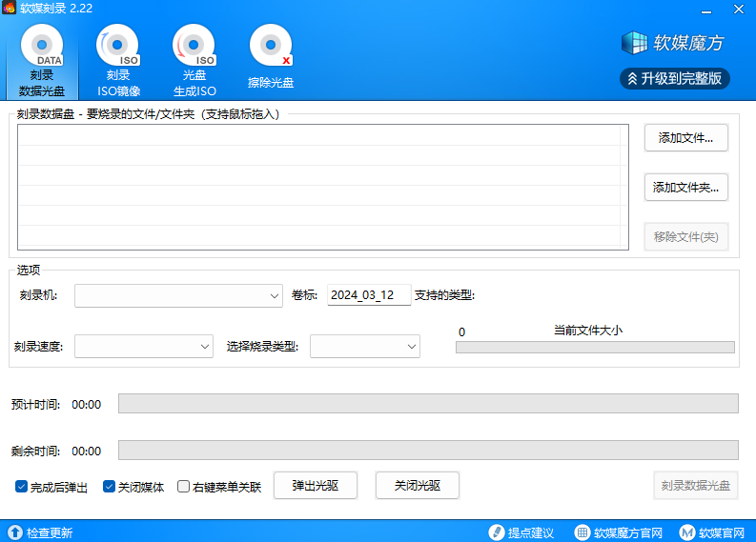This screenshot has height=542, width=756.
Task: Toggle the 完成后弹出 checkbox
Action: click(22, 487)
